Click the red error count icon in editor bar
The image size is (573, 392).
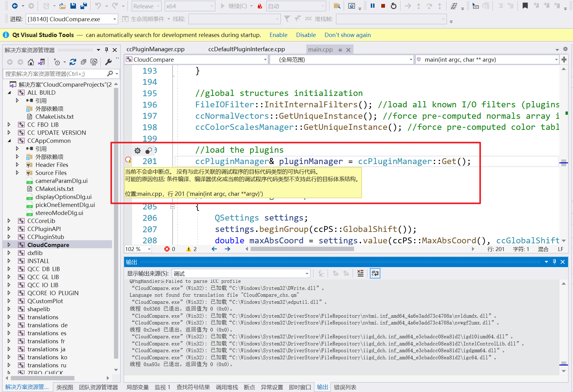[x=167, y=249]
